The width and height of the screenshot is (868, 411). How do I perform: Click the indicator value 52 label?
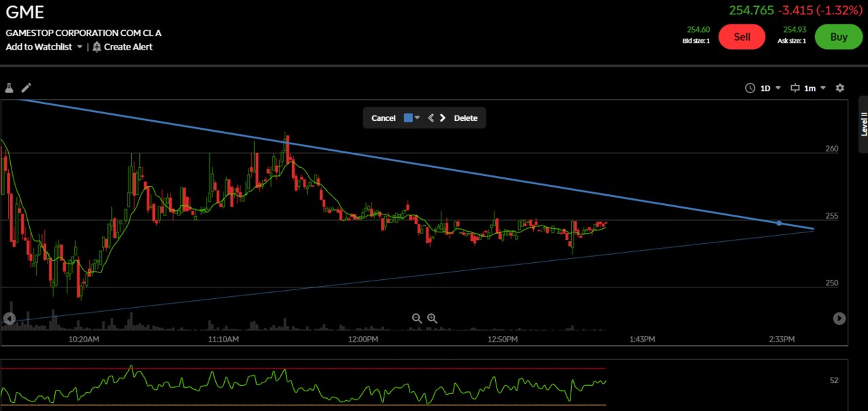pyautogui.click(x=834, y=380)
